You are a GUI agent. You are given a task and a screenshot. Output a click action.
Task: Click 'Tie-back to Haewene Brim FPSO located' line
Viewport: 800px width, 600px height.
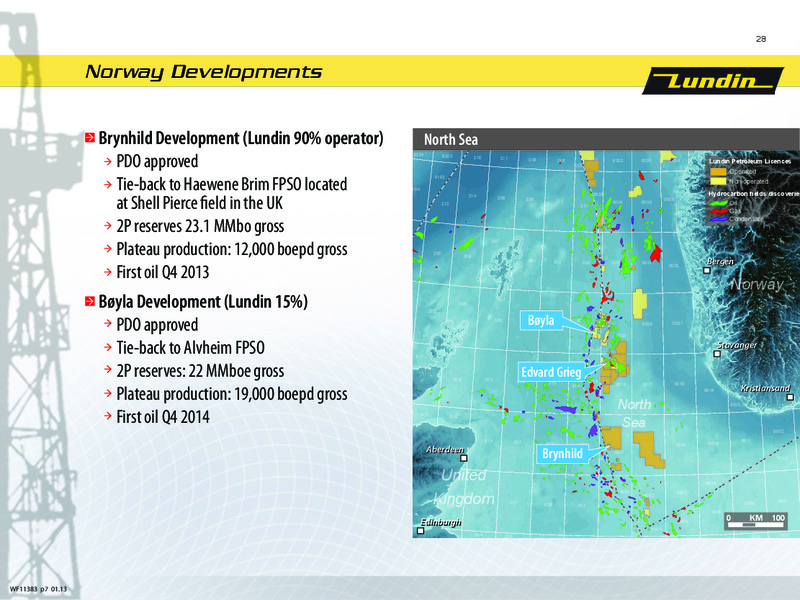[232, 184]
